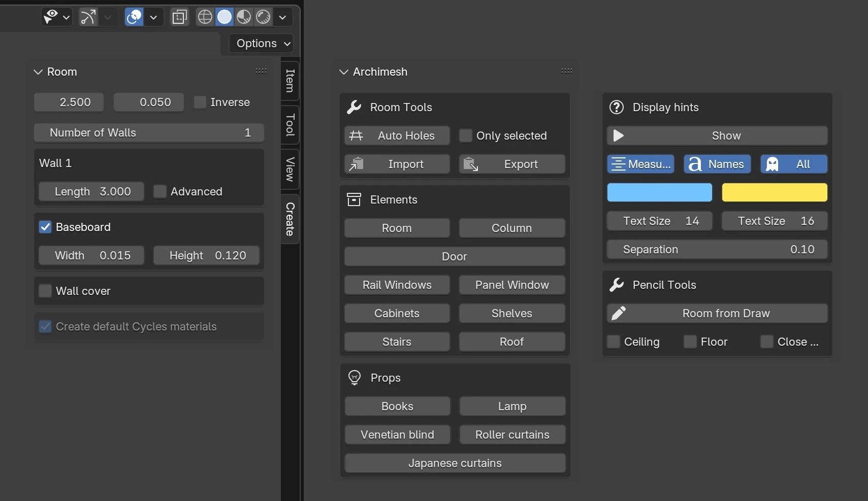Add a Door element
The width and height of the screenshot is (868, 501).
[455, 256]
